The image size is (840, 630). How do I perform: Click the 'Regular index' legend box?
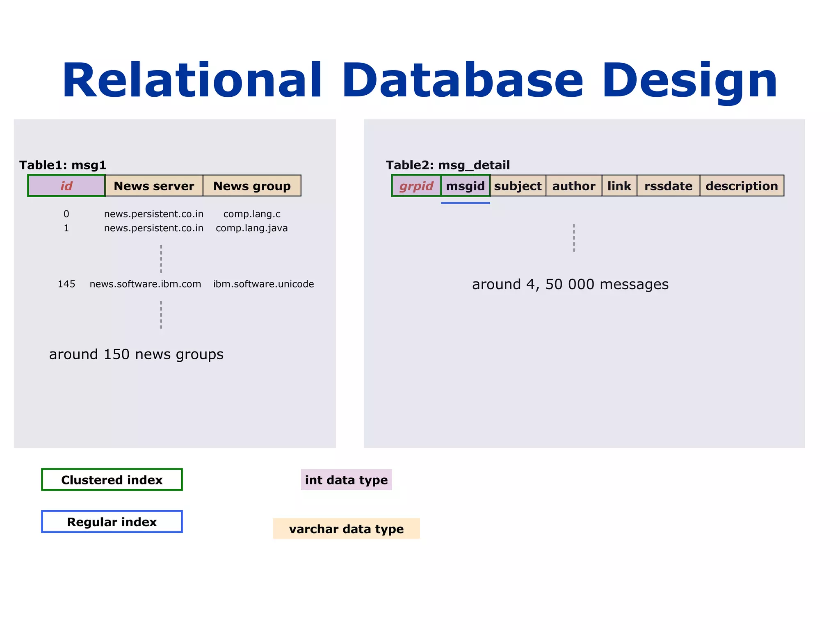click(112, 522)
